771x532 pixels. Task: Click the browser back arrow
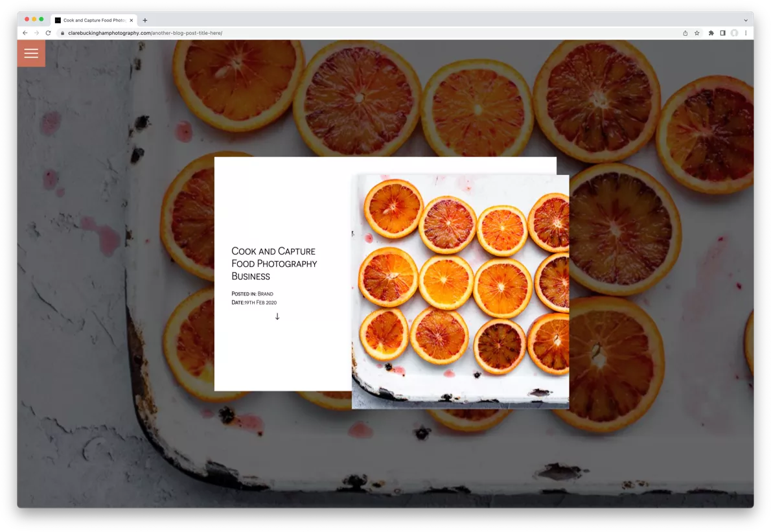coord(25,33)
